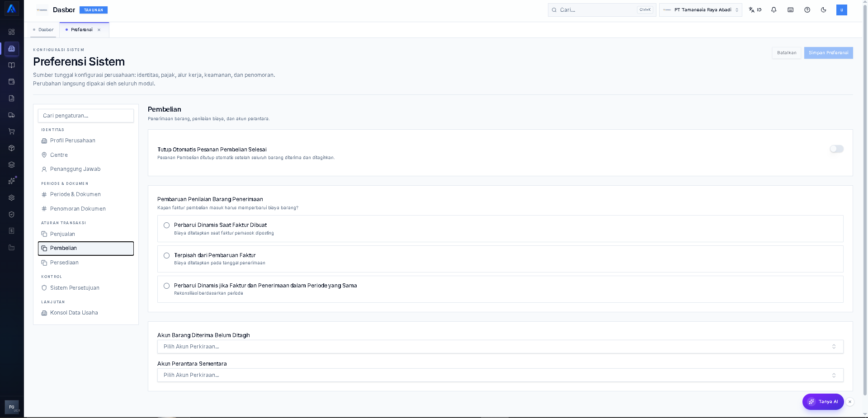
Task: Select Terpisah dari Pembaruan Faktur radio
Action: coord(167,256)
